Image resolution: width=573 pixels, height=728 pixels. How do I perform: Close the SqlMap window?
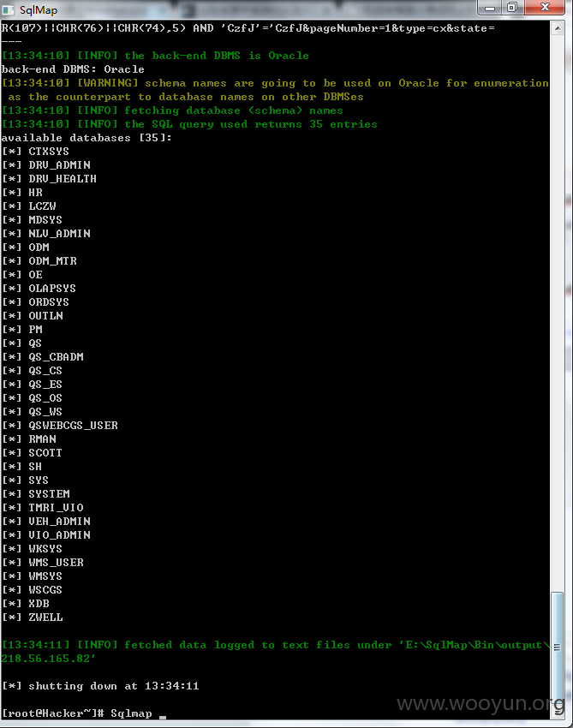[x=545, y=8]
